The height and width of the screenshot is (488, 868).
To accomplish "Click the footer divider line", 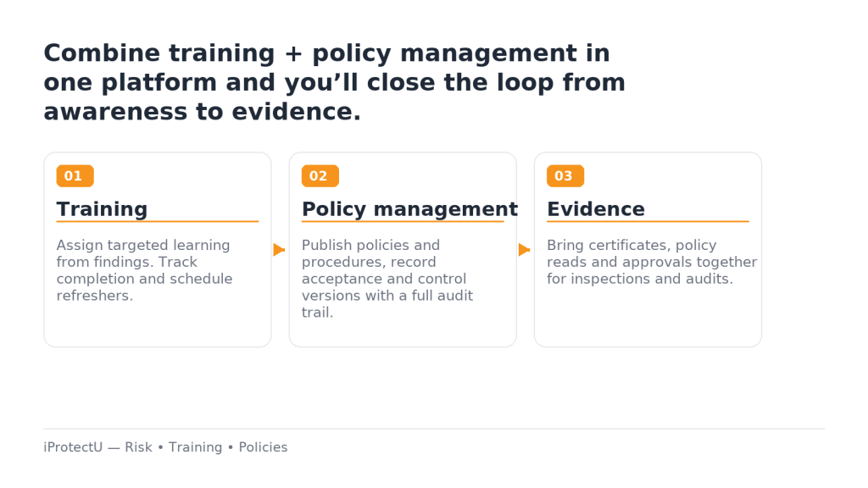I will coord(434,429).
